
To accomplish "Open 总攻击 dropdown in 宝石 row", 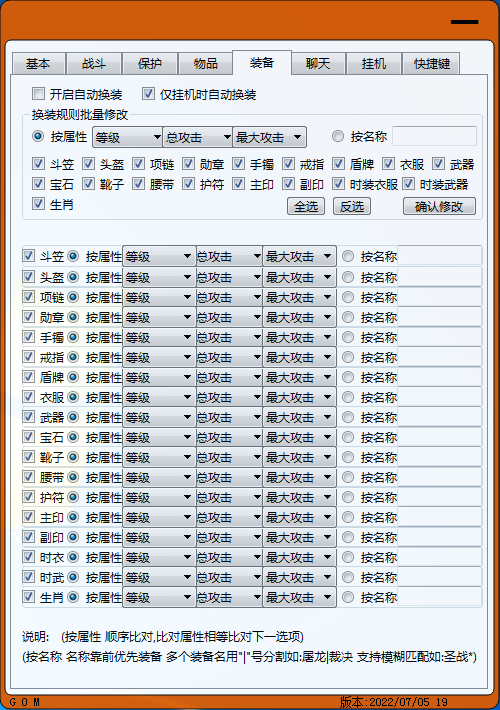I will (229, 437).
